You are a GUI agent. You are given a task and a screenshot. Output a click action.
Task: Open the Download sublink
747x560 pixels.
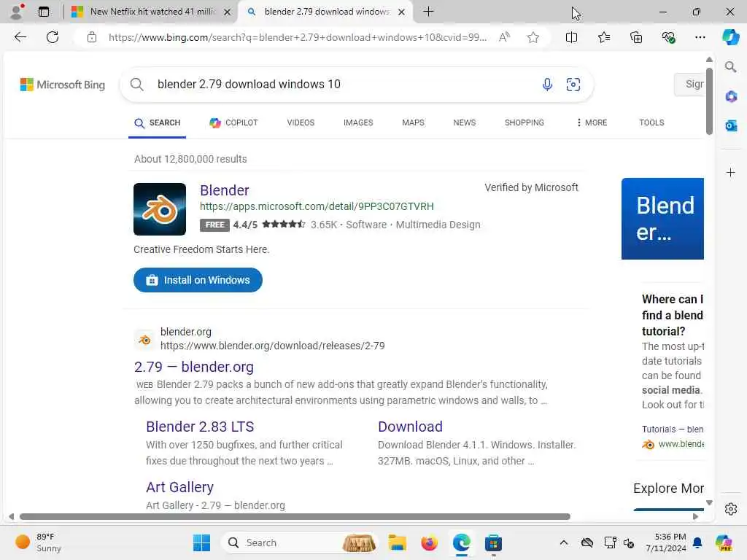tap(410, 427)
